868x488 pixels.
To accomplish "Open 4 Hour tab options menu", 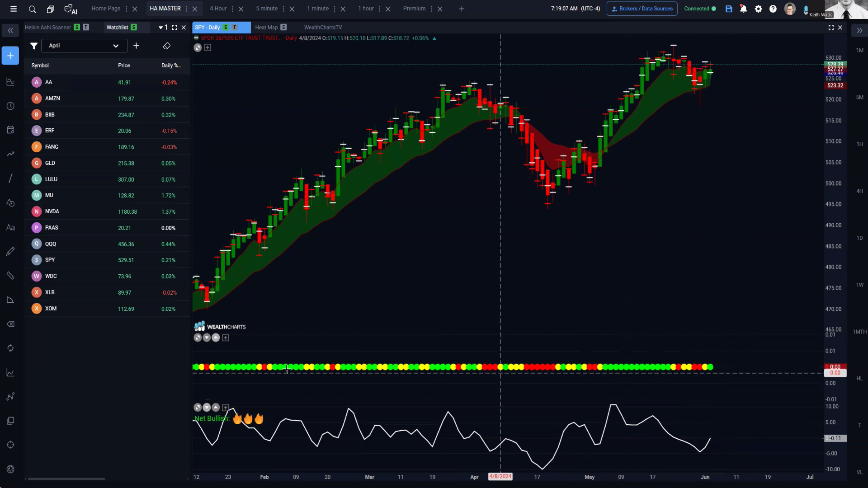I will coord(232,9).
